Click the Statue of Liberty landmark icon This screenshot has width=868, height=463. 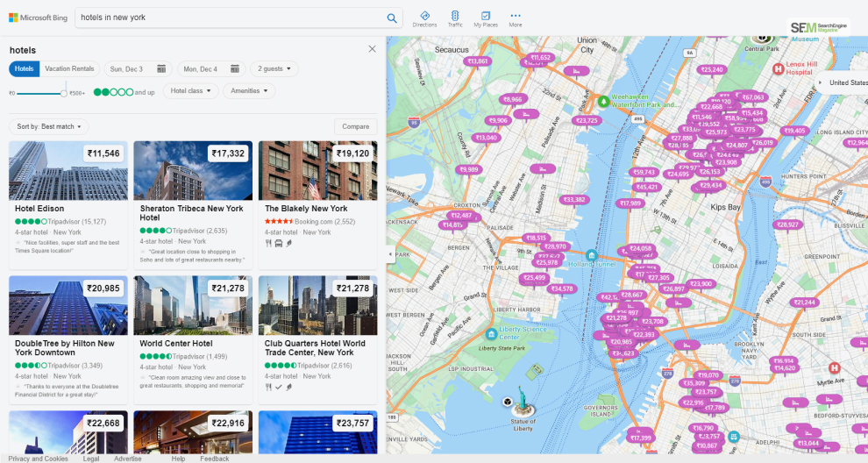(523, 402)
